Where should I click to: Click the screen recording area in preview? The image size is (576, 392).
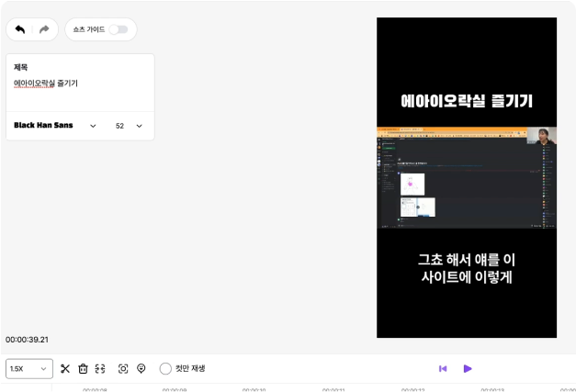coord(467,178)
